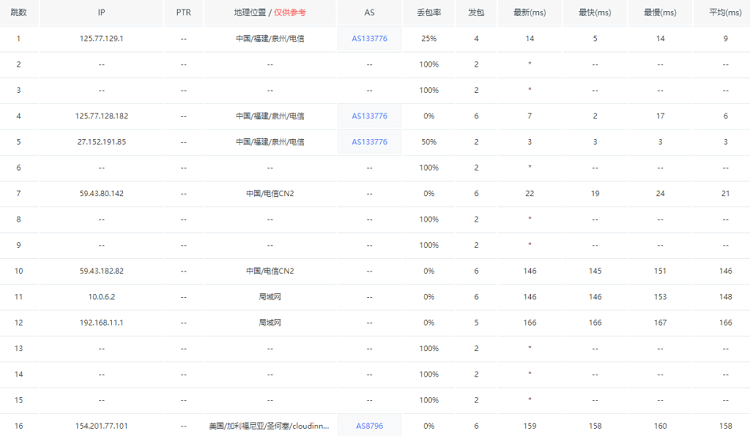Click latest latency 22 in hop 7

point(529,194)
